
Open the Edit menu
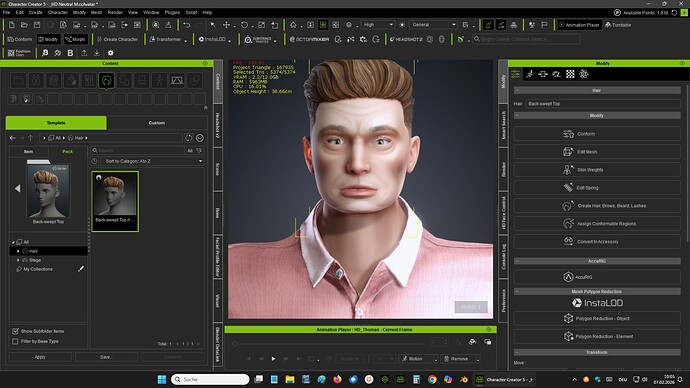(20, 12)
